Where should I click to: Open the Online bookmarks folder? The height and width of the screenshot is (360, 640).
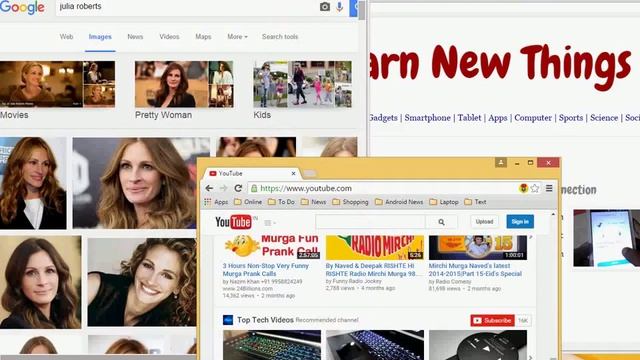[x=248, y=202]
